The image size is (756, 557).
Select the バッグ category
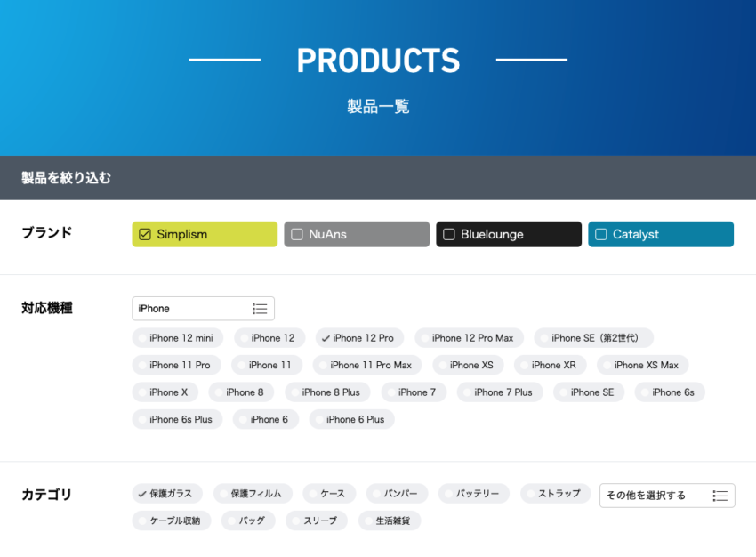[248, 521]
